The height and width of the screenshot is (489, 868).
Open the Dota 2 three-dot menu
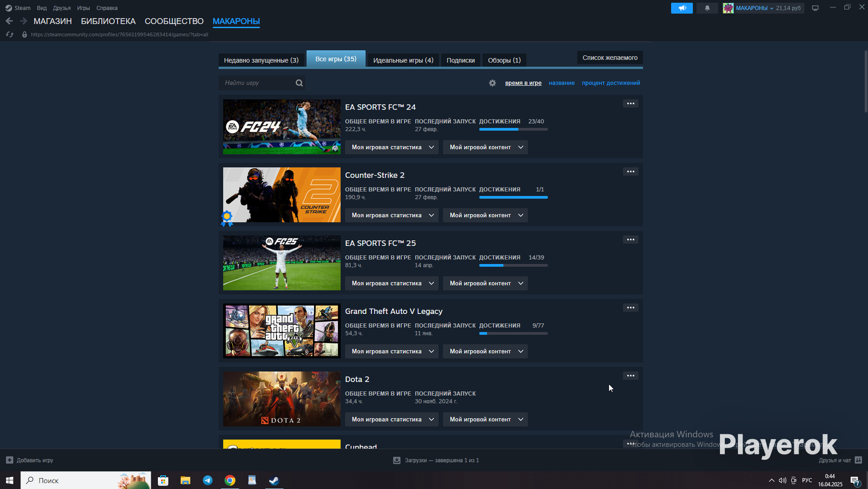point(630,376)
